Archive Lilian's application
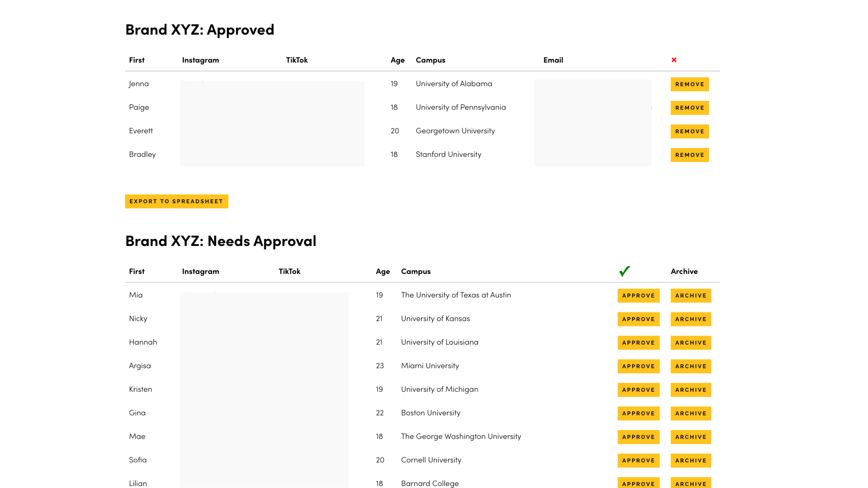The height and width of the screenshot is (488, 868). [691, 483]
